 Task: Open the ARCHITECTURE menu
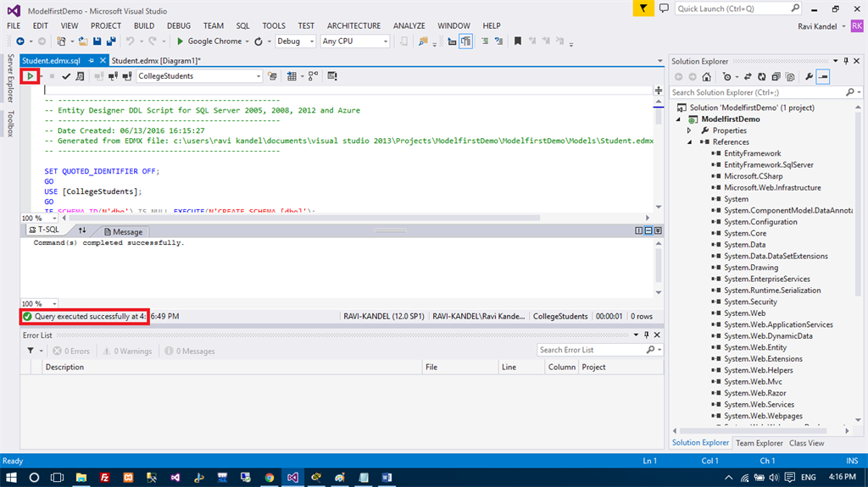353,25
